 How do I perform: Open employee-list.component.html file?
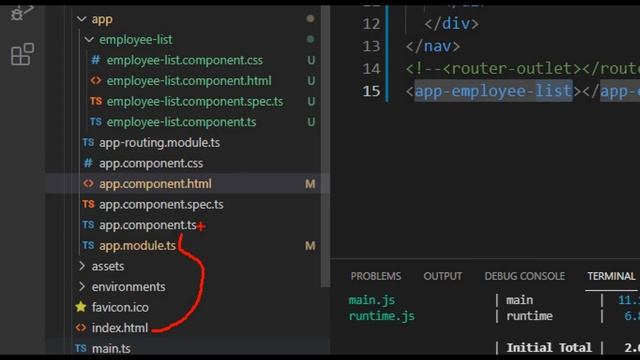[189, 81]
